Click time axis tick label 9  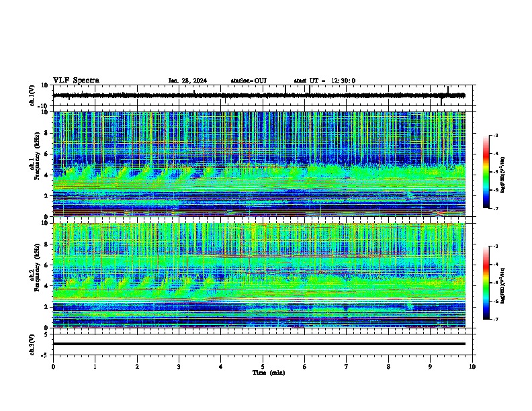[x=430, y=367]
